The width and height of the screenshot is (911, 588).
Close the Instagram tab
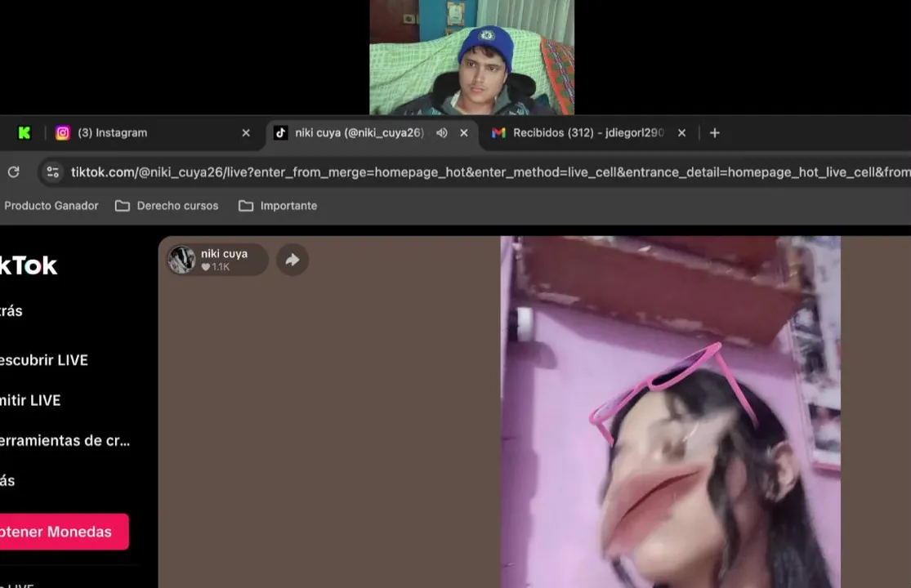pyautogui.click(x=246, y=133)
